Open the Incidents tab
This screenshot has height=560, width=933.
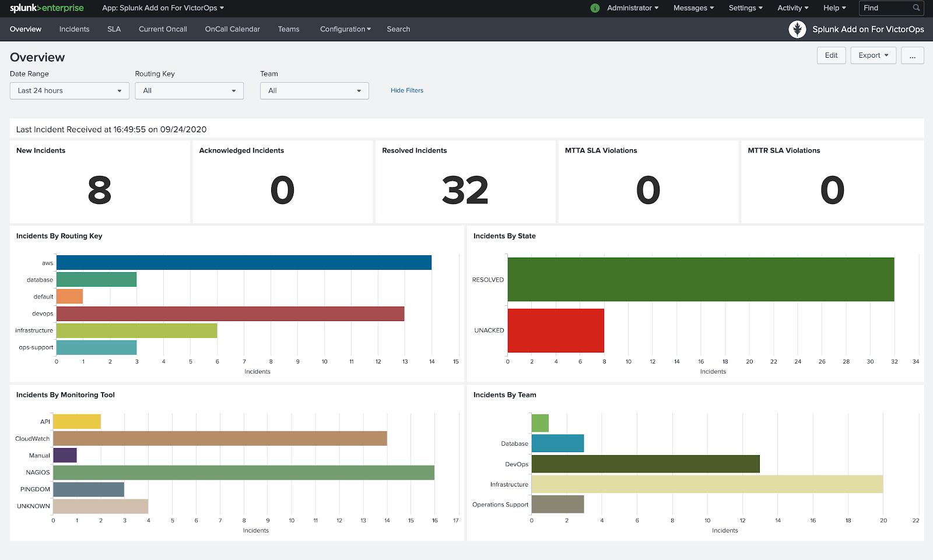pyautogui.click(x=74, y=29)
